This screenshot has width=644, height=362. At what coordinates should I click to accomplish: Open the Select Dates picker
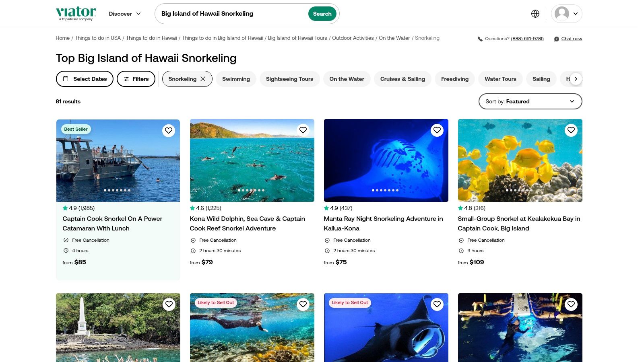85,79
